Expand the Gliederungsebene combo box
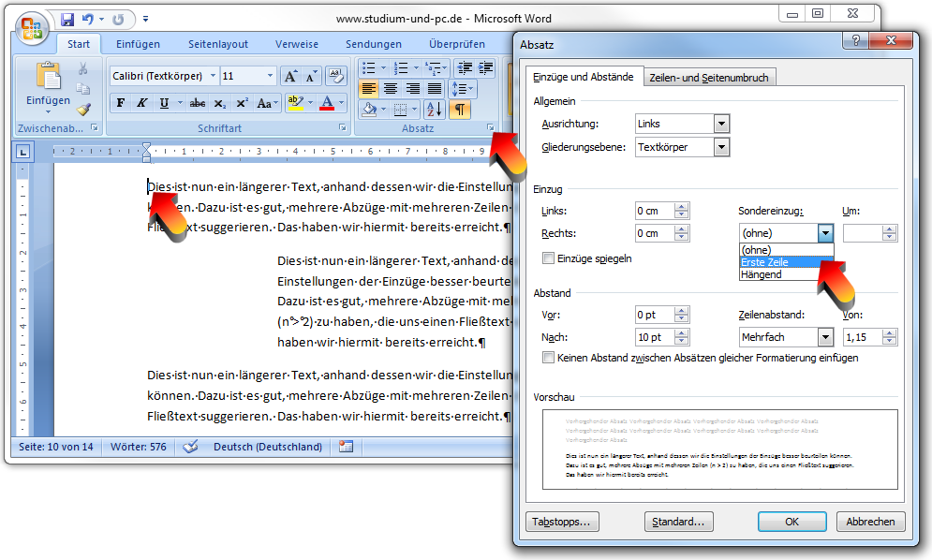 pos(721,147)
